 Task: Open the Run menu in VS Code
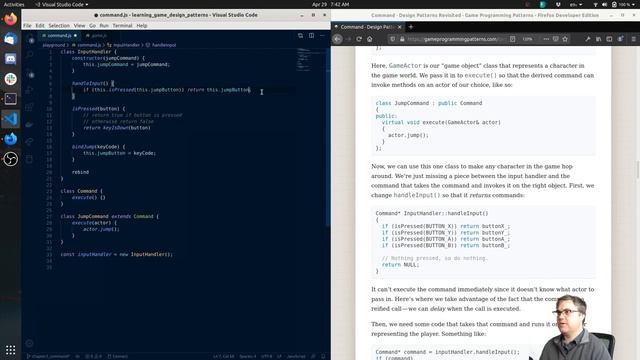[x=104, y=26]
